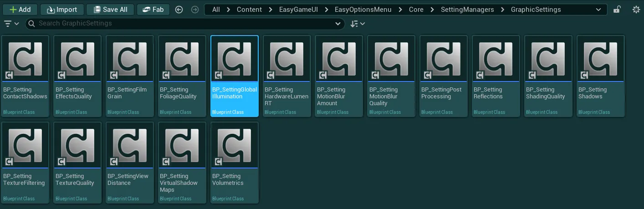Select the BP_SettingShadows asset

(x=601, y=76)
